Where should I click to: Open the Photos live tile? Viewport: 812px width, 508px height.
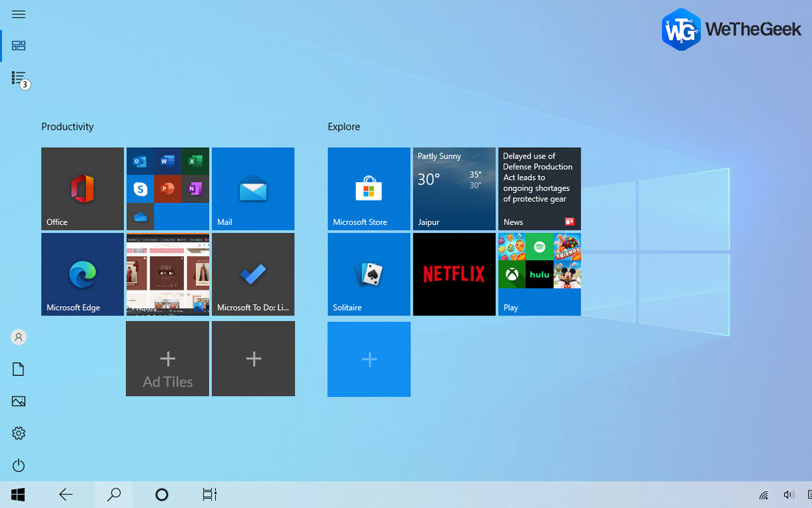tap(168, 274)
